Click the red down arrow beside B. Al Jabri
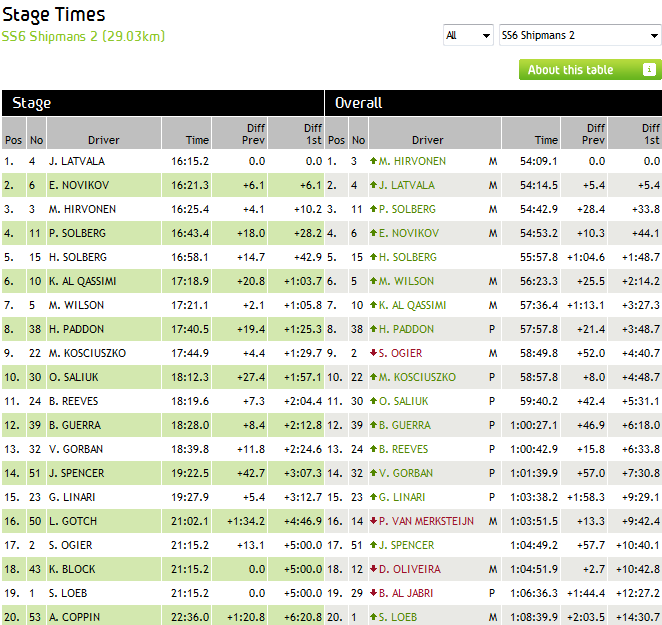 point(373,593)
